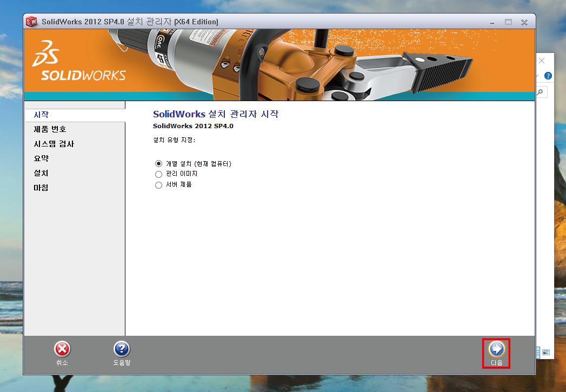Minimize the SolidWorks installer window
566x392 pixels.
(492, 22)
